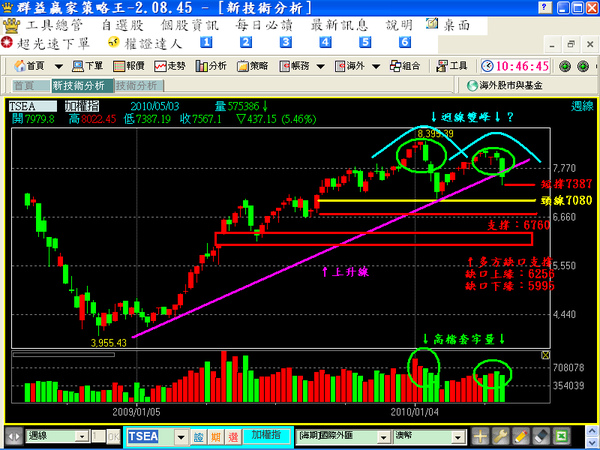Open 說明 help menu

(x=399, y=26)
